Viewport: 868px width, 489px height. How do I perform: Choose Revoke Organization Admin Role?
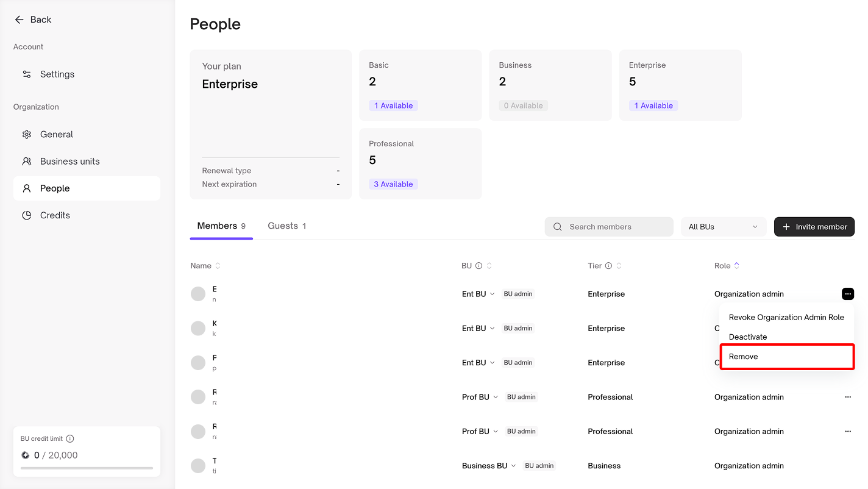coord(786,318)
